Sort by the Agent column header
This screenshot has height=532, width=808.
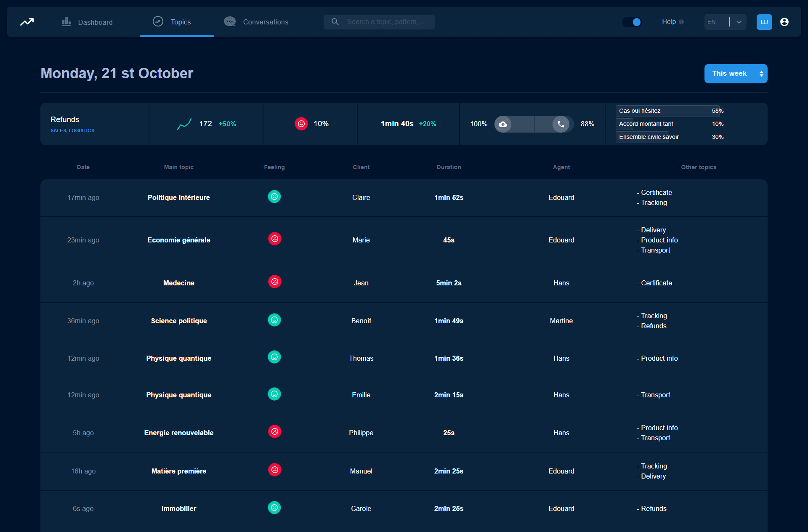pos(561,167)
